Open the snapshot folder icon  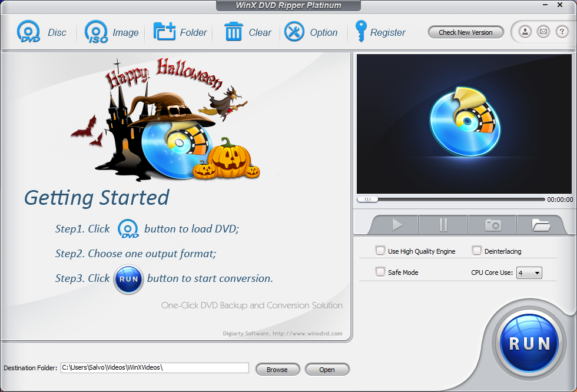(x=540, y=225)
